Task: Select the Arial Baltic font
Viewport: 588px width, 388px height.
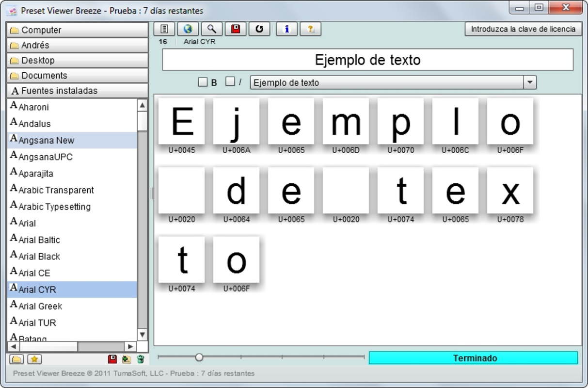Action: coord(72,240)
